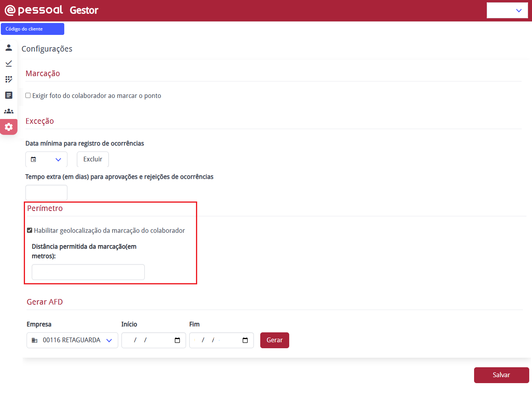The image size is (532, 397).
Task: Click the Tempo extra (em dias) label
Action: [x=119, y=176]
